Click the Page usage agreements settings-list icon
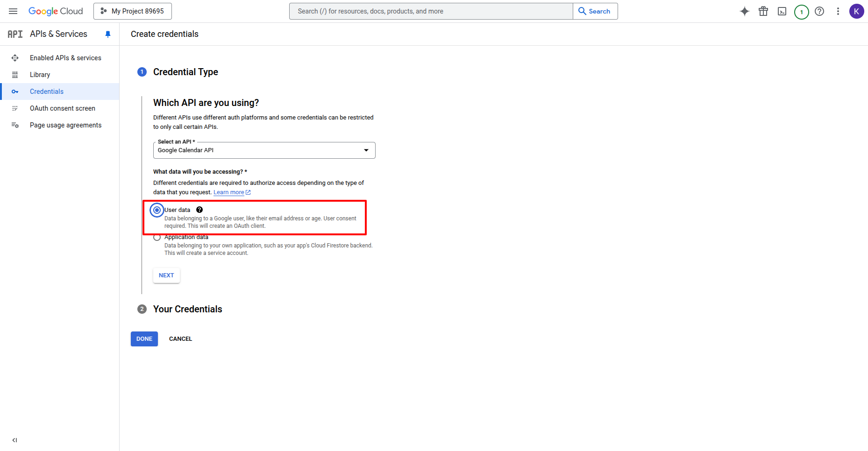 15,125
